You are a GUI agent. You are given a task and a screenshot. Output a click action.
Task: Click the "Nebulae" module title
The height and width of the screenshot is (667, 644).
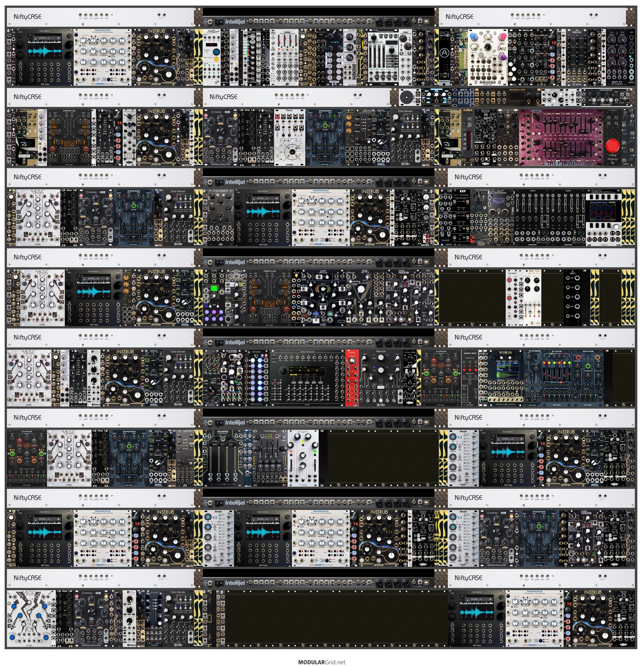coord(381,351)
